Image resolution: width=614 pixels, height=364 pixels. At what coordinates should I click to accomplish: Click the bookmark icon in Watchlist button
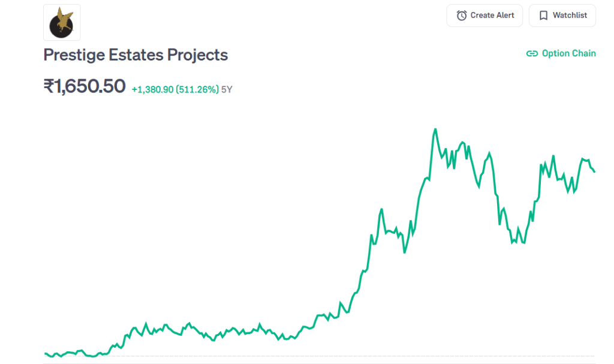(x=543, y=16)
